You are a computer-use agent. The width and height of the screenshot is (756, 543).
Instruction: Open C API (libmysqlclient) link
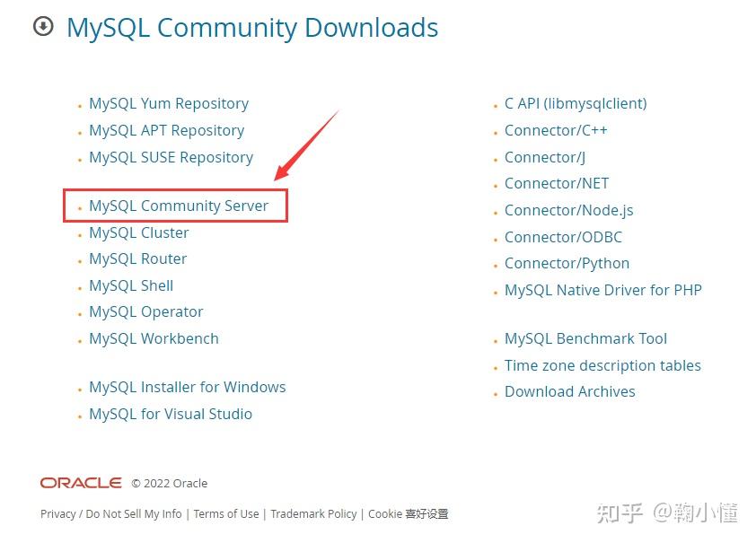pyautogui.click(x=576, y=103)
